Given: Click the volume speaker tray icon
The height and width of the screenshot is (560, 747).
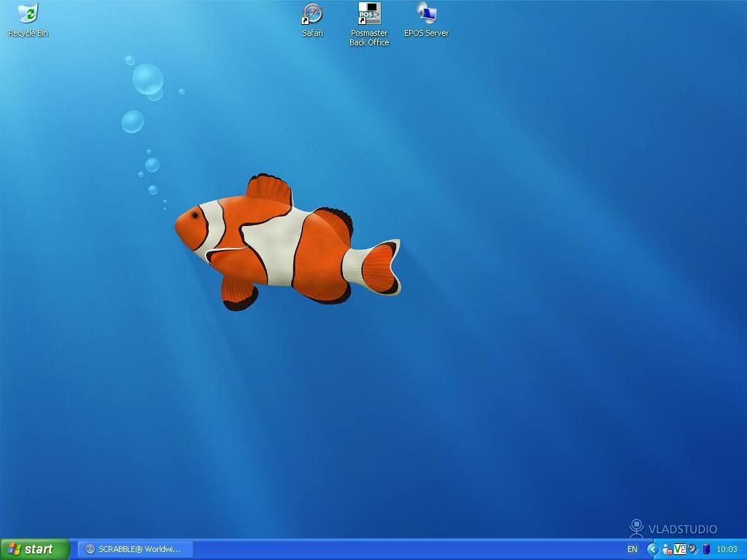Looking at the screenshot, I should pos(693,549).
